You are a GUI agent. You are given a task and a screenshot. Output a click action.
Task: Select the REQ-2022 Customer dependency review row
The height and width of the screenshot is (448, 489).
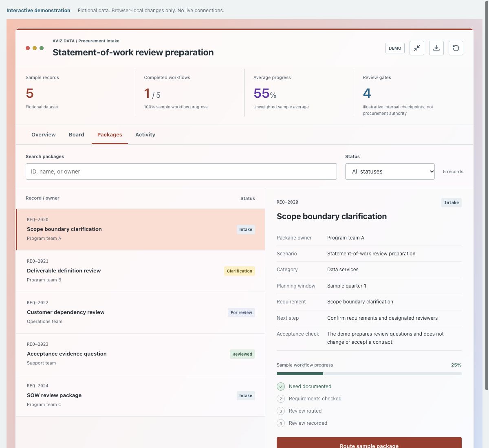[141, 313]
